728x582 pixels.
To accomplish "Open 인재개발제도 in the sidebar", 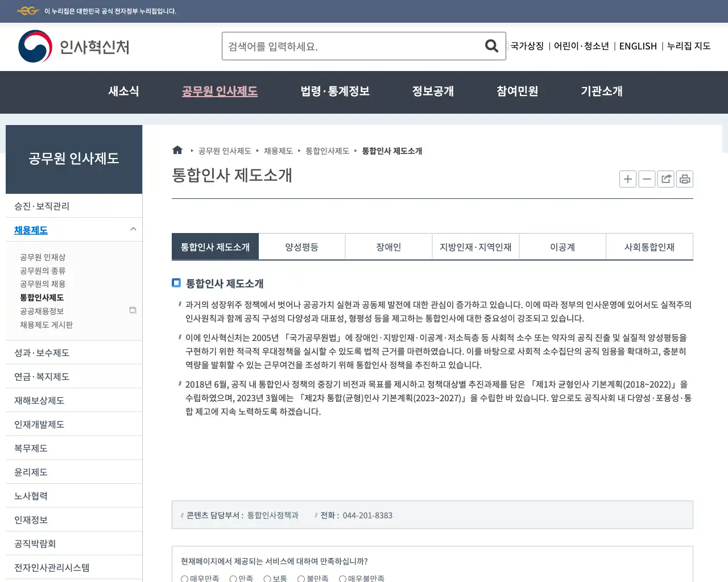I will click(x=74, y=424).
